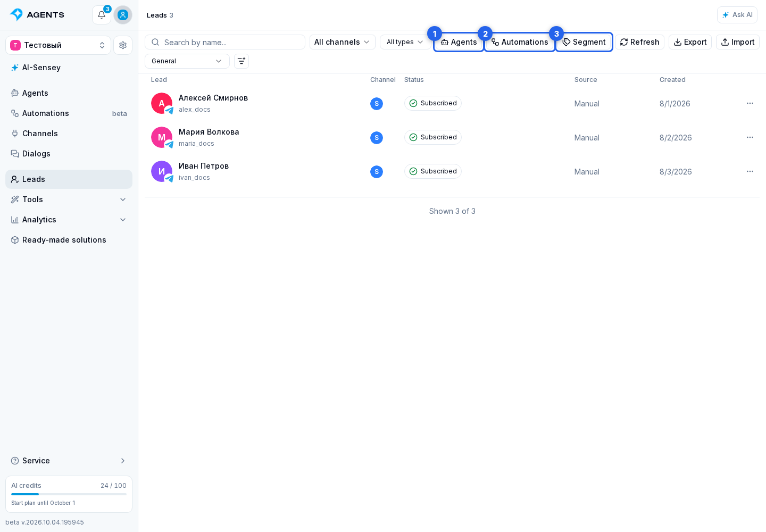The height and width of the screenshot is (532, 766).
Task: Select Leads in sidebar
Action: 69,179
